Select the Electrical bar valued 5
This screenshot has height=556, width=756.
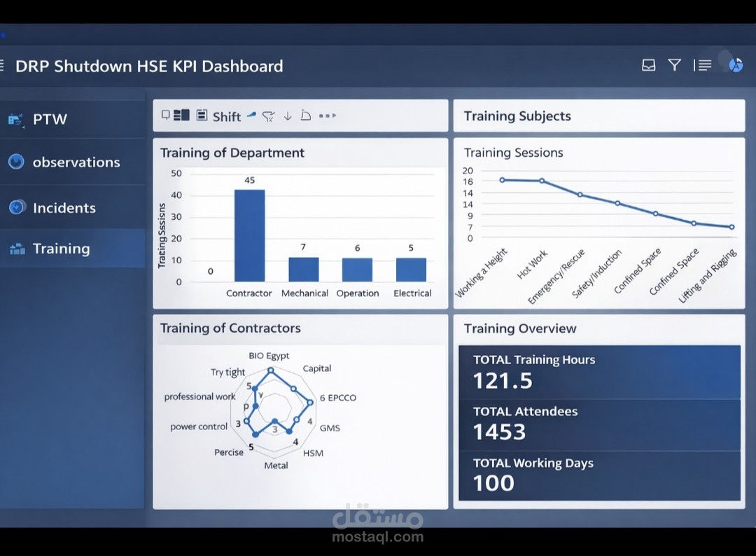412,270
